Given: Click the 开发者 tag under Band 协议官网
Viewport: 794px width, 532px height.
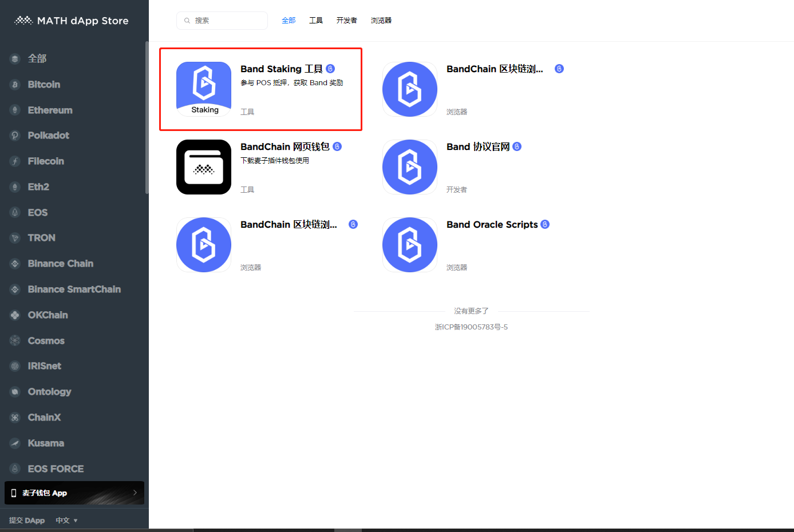Looking at the screenshot, I should point(457,190).
